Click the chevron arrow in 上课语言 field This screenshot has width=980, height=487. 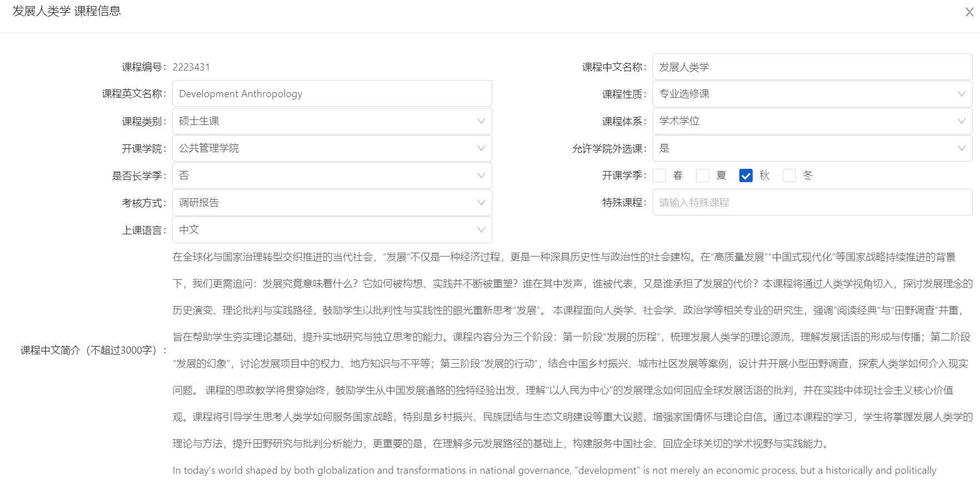(481, 230)
